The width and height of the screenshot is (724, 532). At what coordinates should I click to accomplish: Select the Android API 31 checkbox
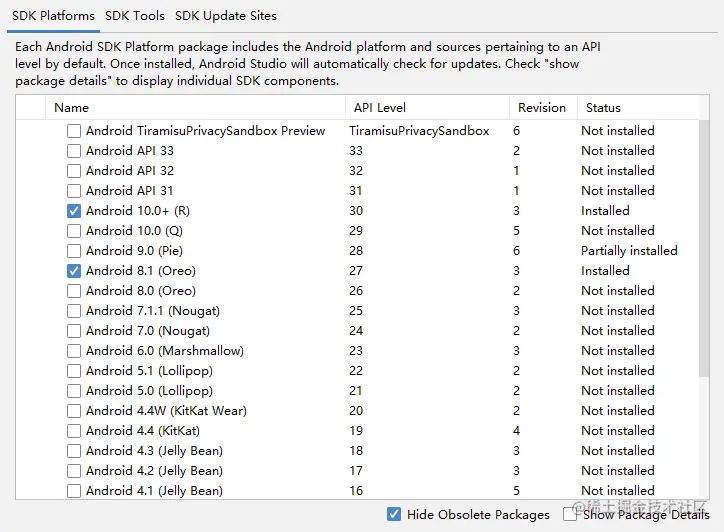74,191
